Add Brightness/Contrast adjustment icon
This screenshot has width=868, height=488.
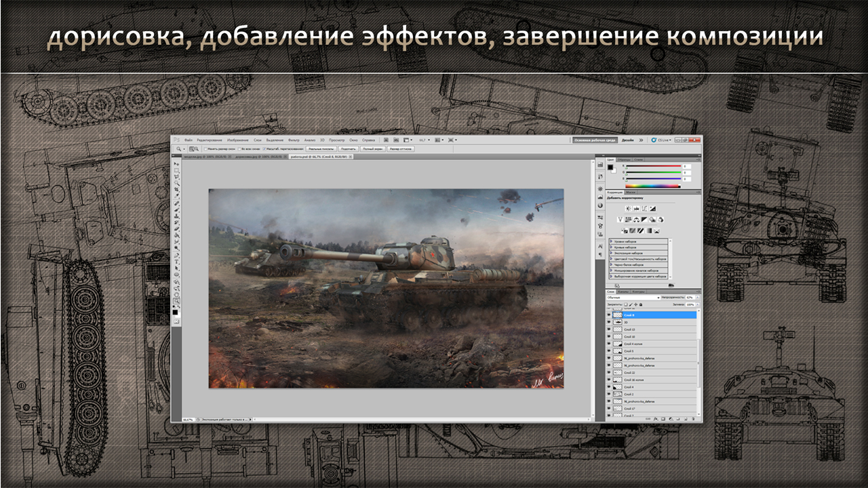pyautogui.click(x=628, y=208)
